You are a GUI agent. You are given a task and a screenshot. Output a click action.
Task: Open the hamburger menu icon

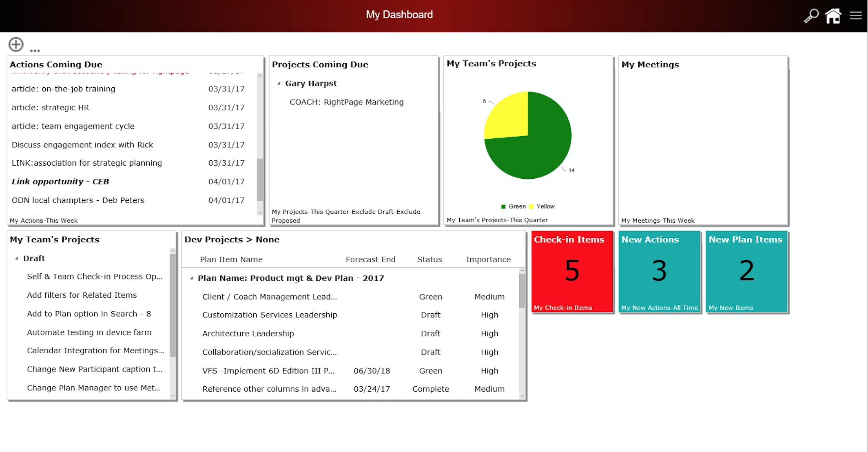(855, 16)
